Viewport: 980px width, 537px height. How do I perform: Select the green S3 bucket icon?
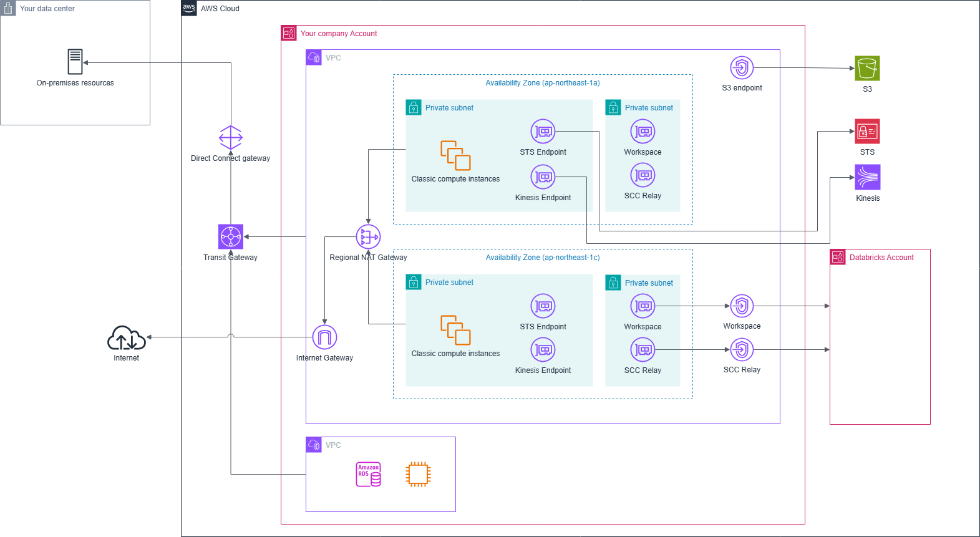pyautogui.click(x=867, y=68)
